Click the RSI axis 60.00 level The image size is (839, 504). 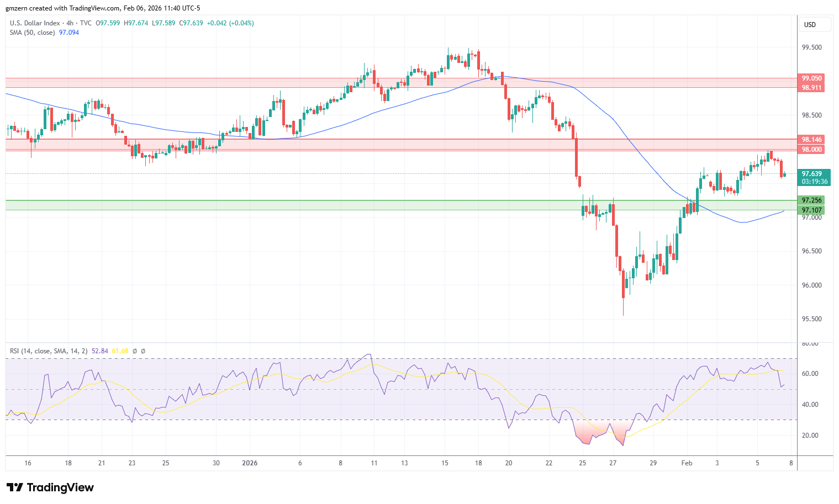point(810,374)
